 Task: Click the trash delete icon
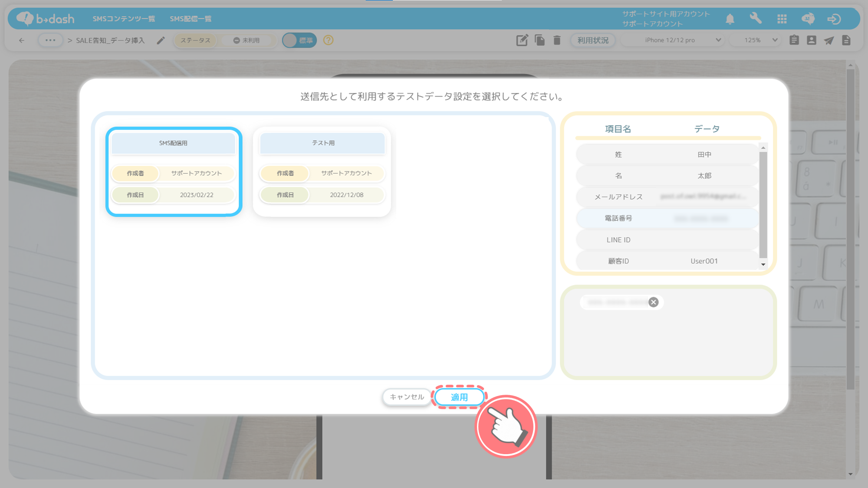[x=557, y=40]
